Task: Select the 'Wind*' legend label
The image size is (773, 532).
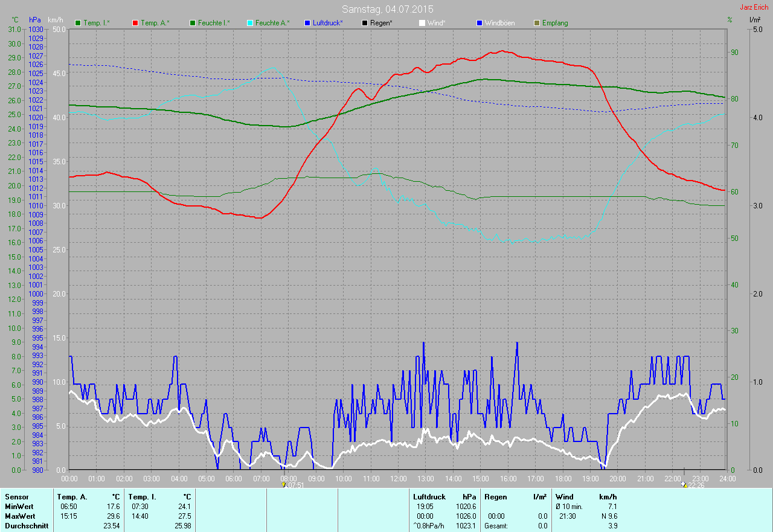Action: click(x=437, y=23)
